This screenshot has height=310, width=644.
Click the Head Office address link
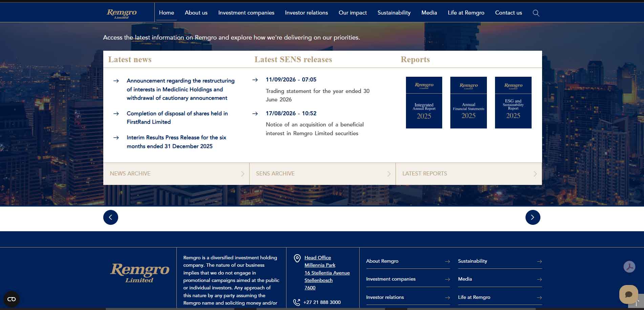click(x=327, y=272)
